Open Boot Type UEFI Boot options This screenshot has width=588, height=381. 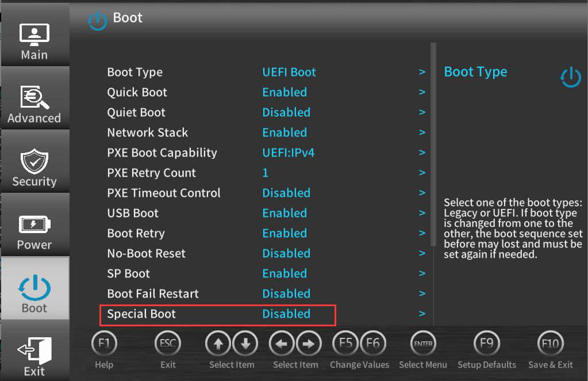tap(289, 72)
